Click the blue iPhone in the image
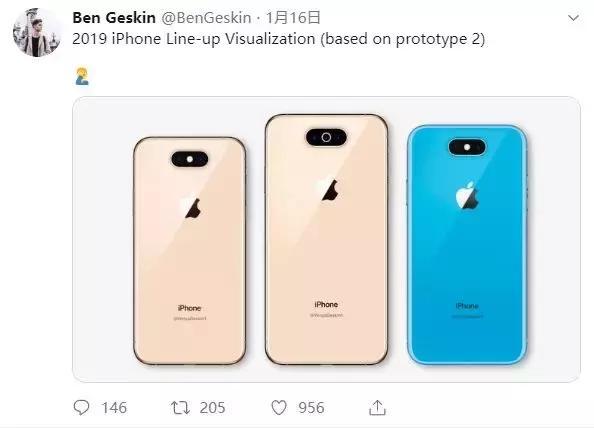This screenshot has width=594, height=428. coord(467,245)
